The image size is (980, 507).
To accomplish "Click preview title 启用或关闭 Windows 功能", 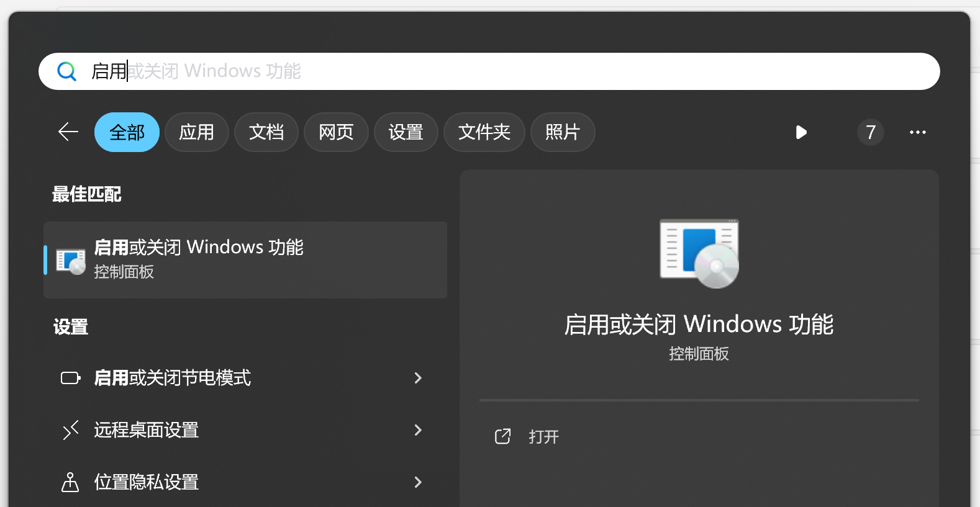I will [x=699, y=325].
